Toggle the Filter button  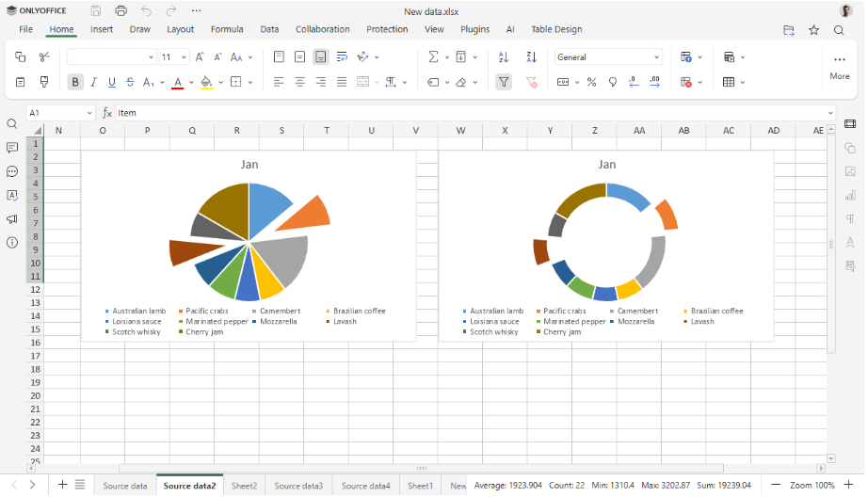coord(504,83)
